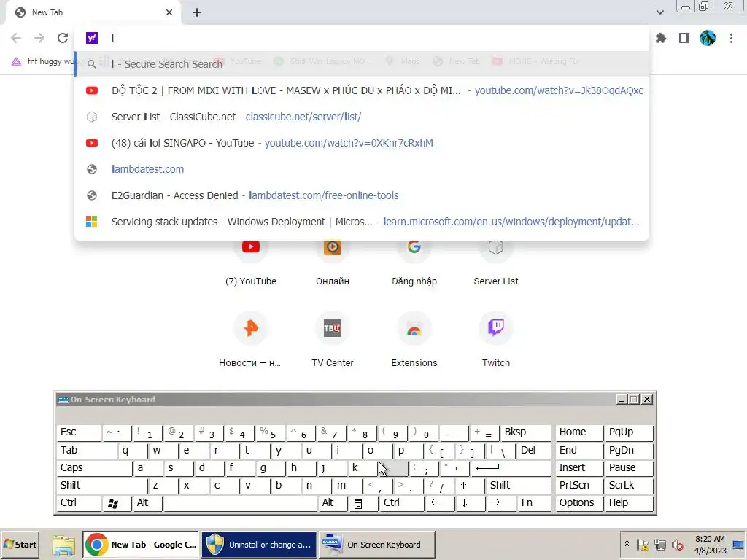The height and width of the screenshot is (560, 747).
Task: Open the Action Center flag icon
Action: 642,544
